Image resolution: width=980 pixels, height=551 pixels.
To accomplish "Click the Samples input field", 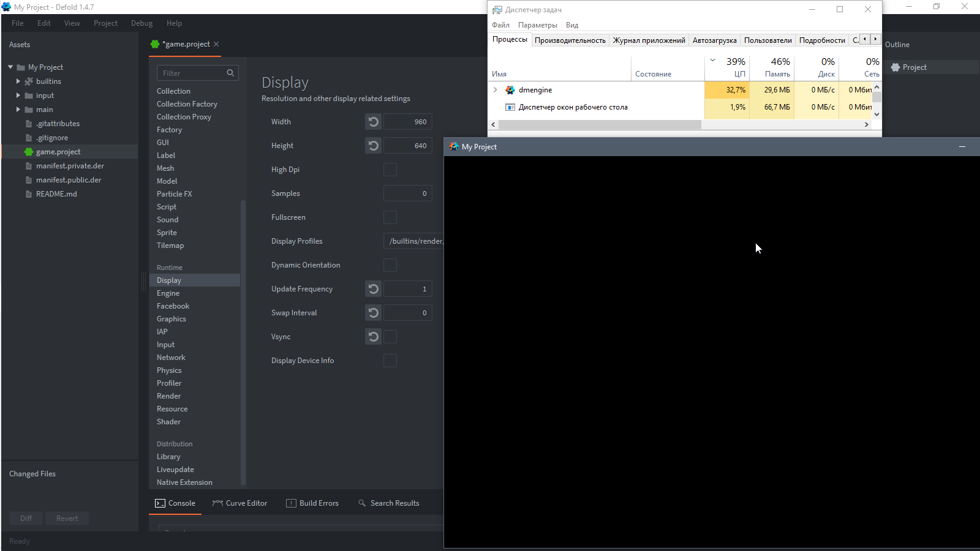I will [x=407, y=193].
